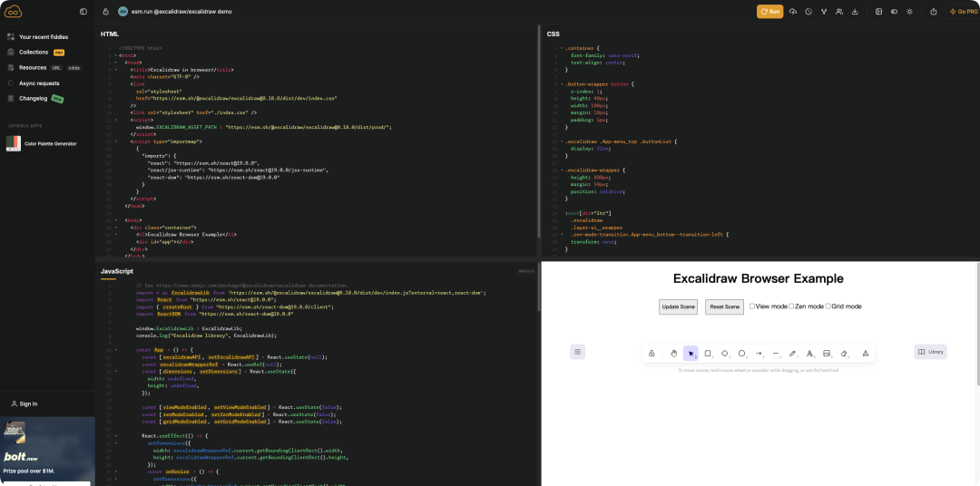Open the share/embed icon

pyautogui.click(x=934, y=11)
